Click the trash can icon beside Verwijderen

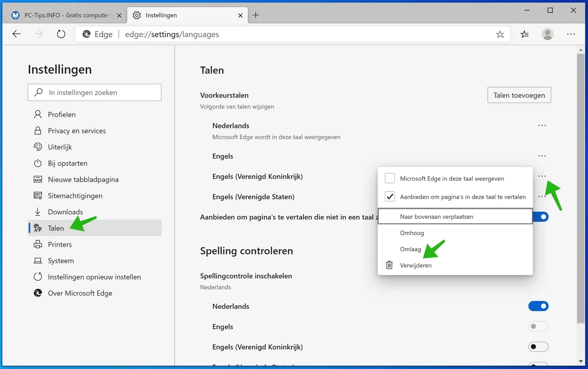coord(390,265)
